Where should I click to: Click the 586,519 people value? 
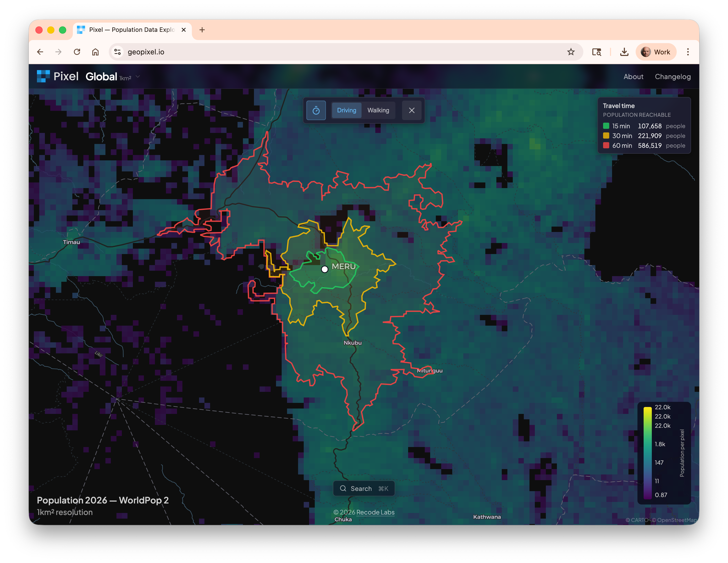point(649,145)
